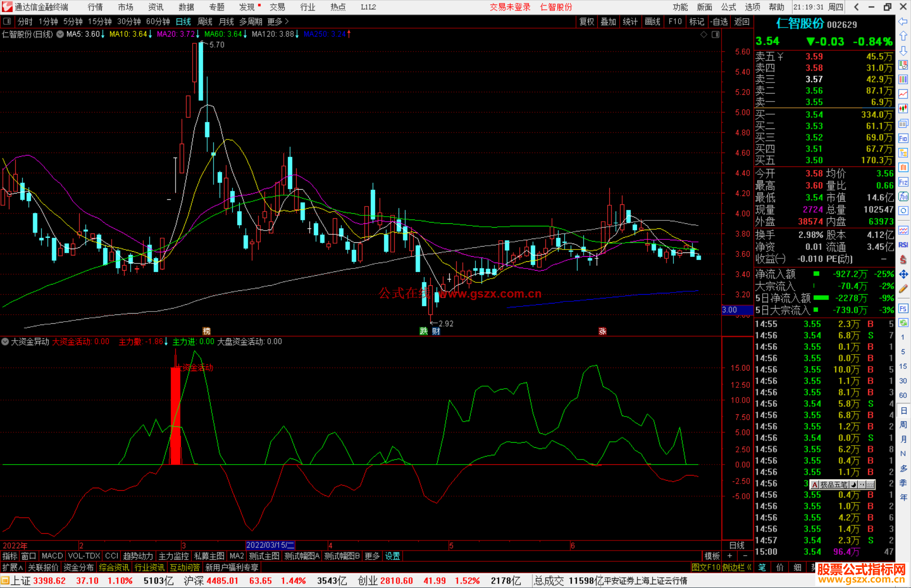Click the hierarchy tree icon in sidebar

903,153
